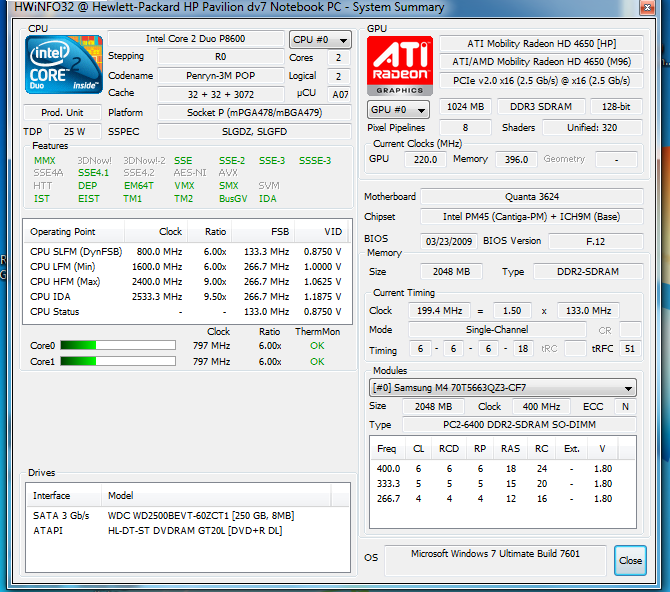The height and width of the screenshot is (592, 670).
Task: Click the cache value 32 + 32 + 3072
Action: [220, 94]
